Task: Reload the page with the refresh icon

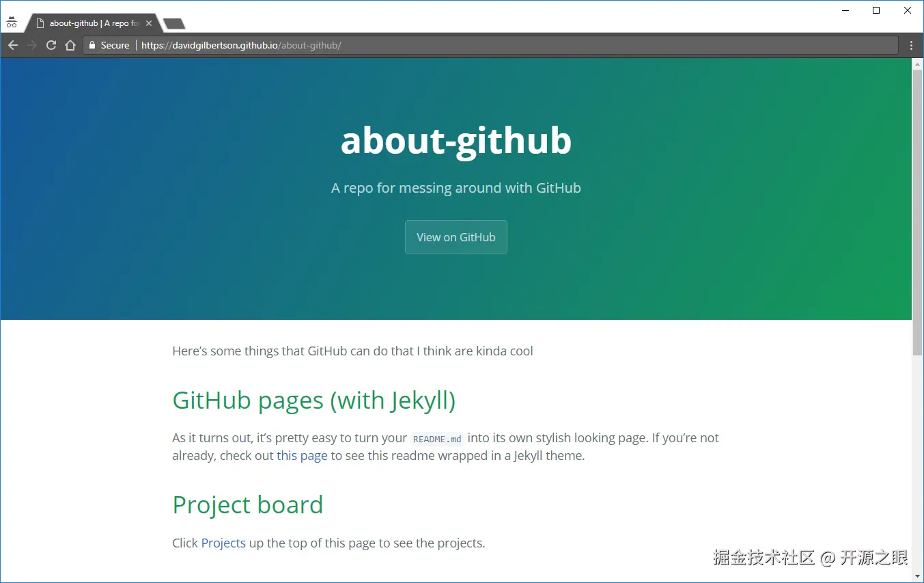Action: pyautogui.click(x=51, y=45)
